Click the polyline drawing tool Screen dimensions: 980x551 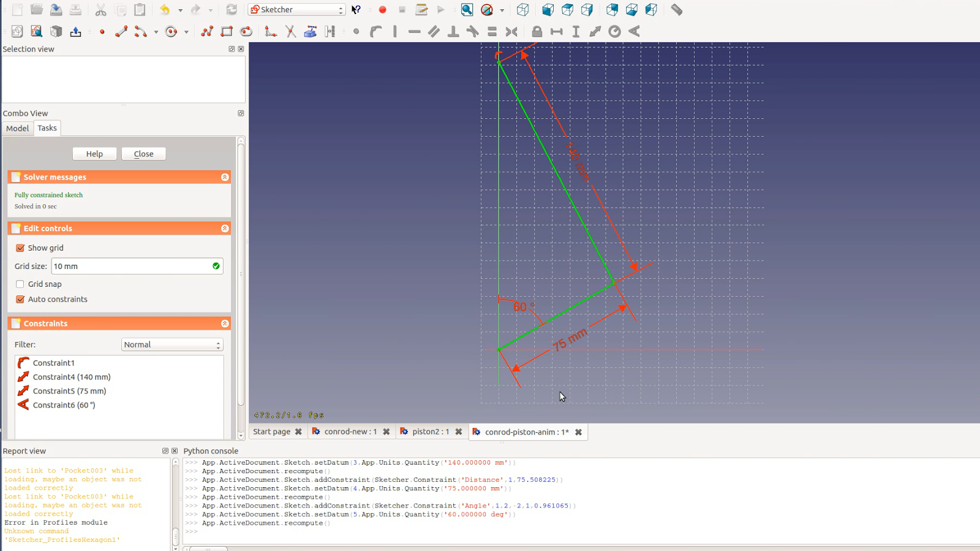pos(207,31)
